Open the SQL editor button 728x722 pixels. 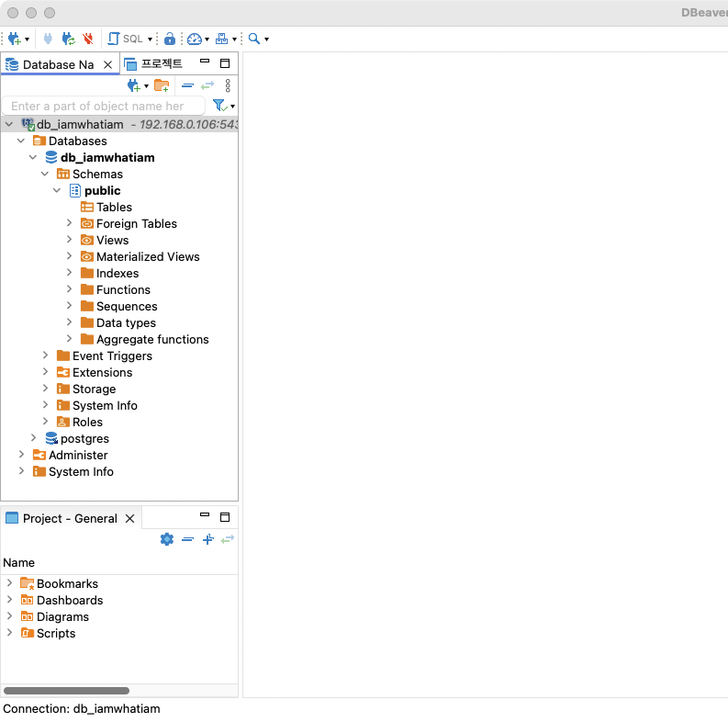126,39
